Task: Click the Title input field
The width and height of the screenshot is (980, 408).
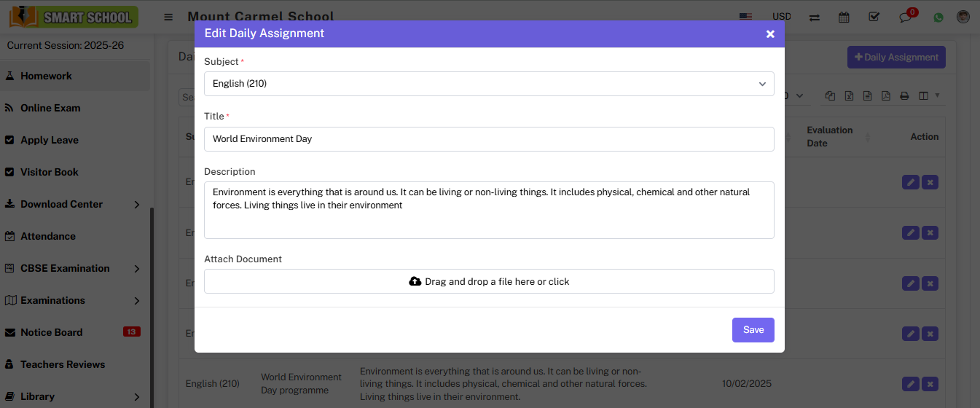Action: [489, 139]
